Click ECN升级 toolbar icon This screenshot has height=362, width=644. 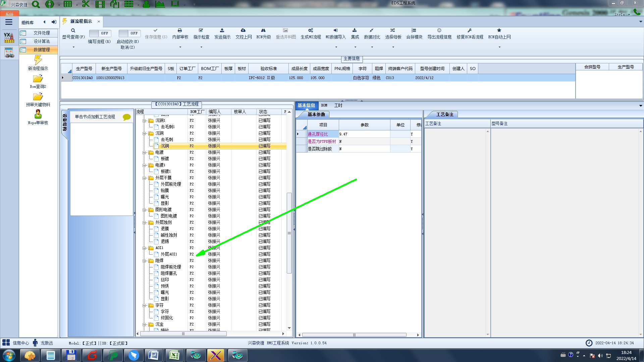(263, 31)
